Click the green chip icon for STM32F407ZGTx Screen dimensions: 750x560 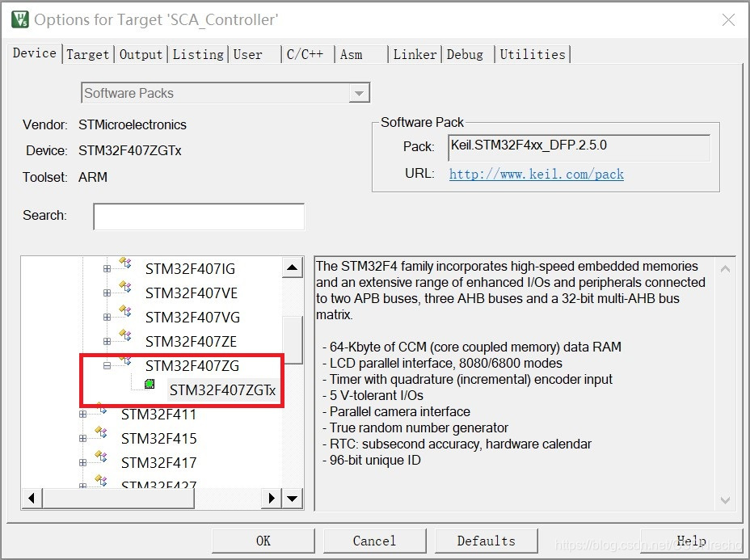pyautogui.click(x=150, y=384)
